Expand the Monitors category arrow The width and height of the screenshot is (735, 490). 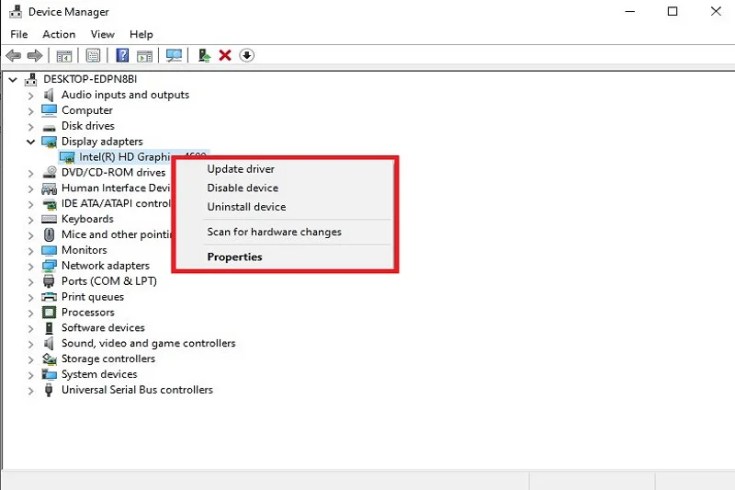click(30, 251)
